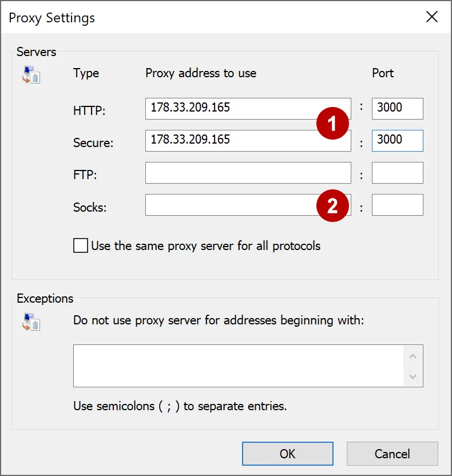Click the red numbered badge 1
The image size is (452, 476).
coord(334,123)
